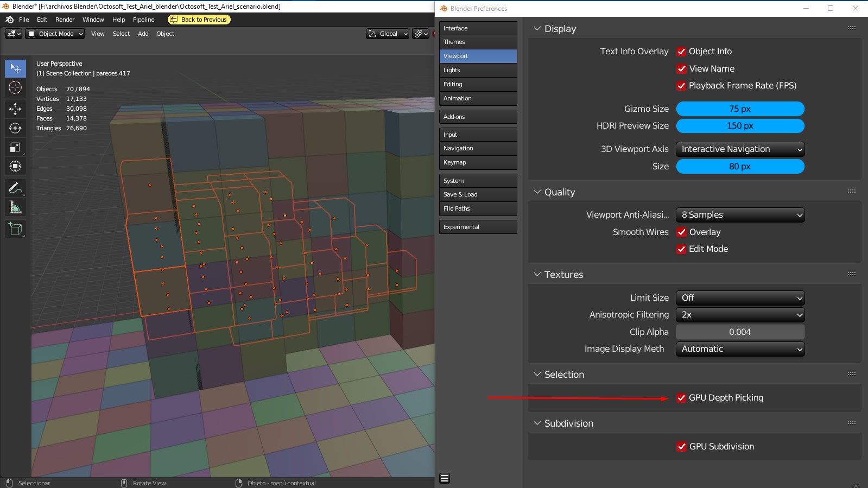Select the Select Box tool
Viewport: 868px width, 488px height.
(15, 68)
